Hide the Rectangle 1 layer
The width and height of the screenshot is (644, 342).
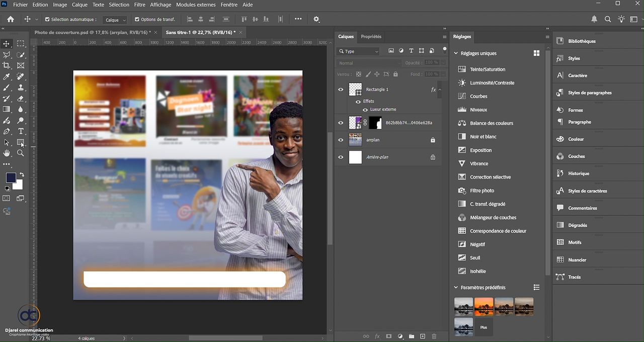pyautogui.click(x=341, y=90)
